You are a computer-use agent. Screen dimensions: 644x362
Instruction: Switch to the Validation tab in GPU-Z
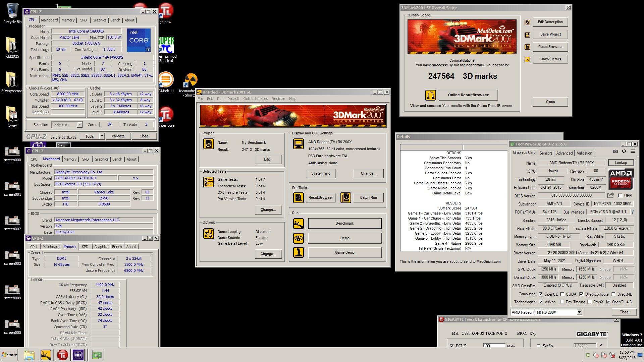click(584, 153)
